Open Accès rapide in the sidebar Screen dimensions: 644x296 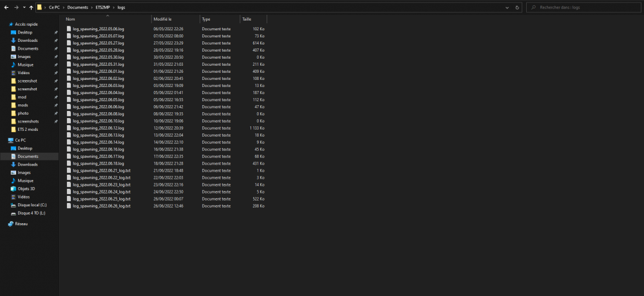(26, 24)
